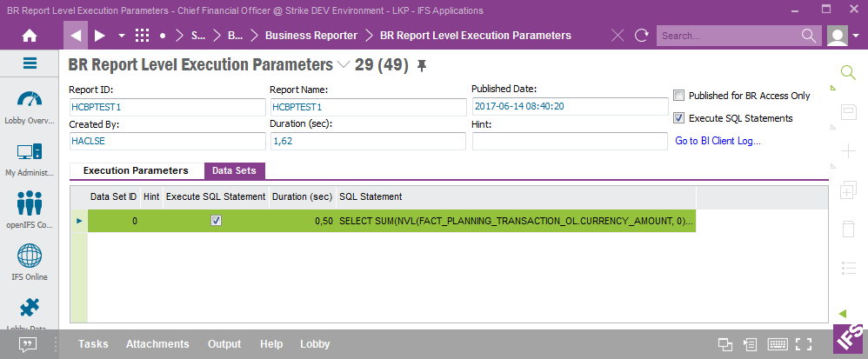868x359 pixels.
Task: Click into the Search field
Action: 728,36
